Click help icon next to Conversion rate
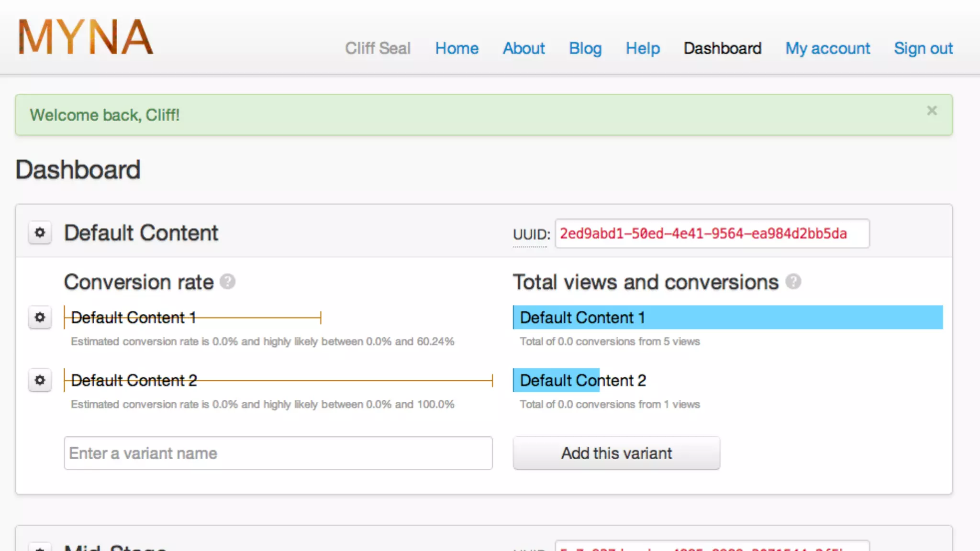The height and width of the screenshot is (551, 980). [227, 282]
